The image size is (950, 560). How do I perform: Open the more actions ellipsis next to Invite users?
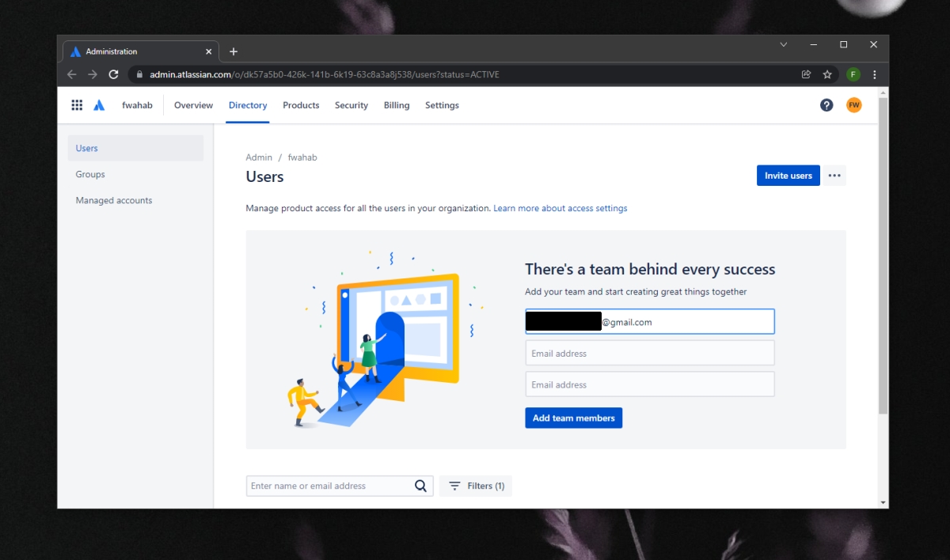coord(834,176)
